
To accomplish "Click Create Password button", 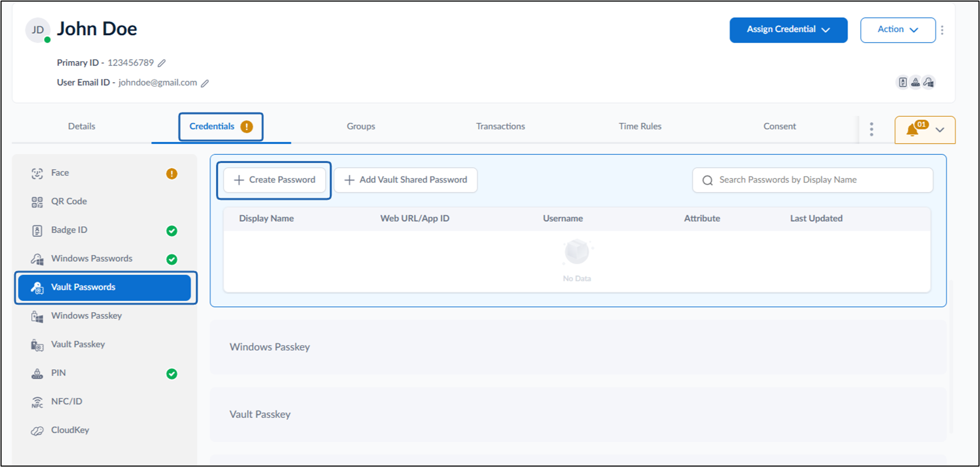I will pyautogui.click(x=275, y=180).
